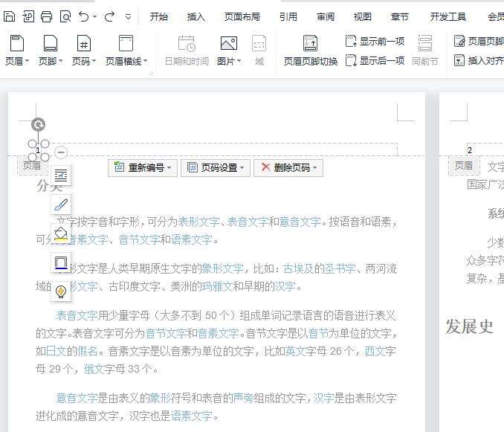Click the page number 1 box

coord(38,150)
